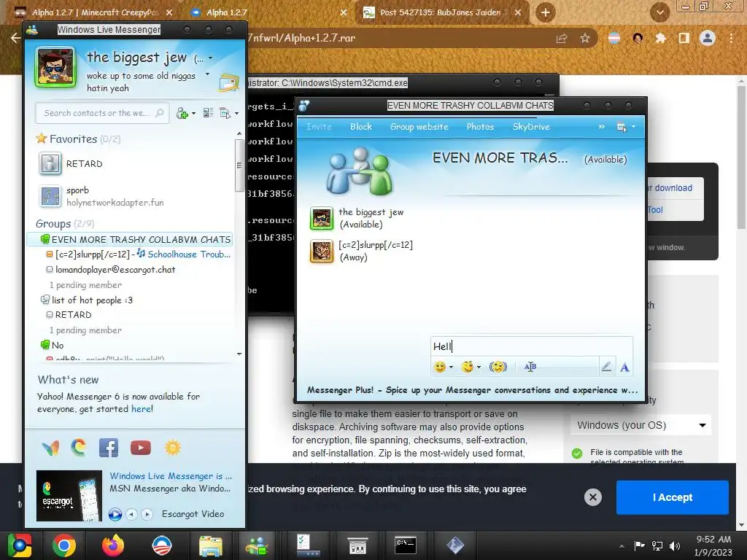Open Chrome's tab search chevron
Image resolution: width=747 pixels, height=560 pixels.
click(x=660, y=12)
